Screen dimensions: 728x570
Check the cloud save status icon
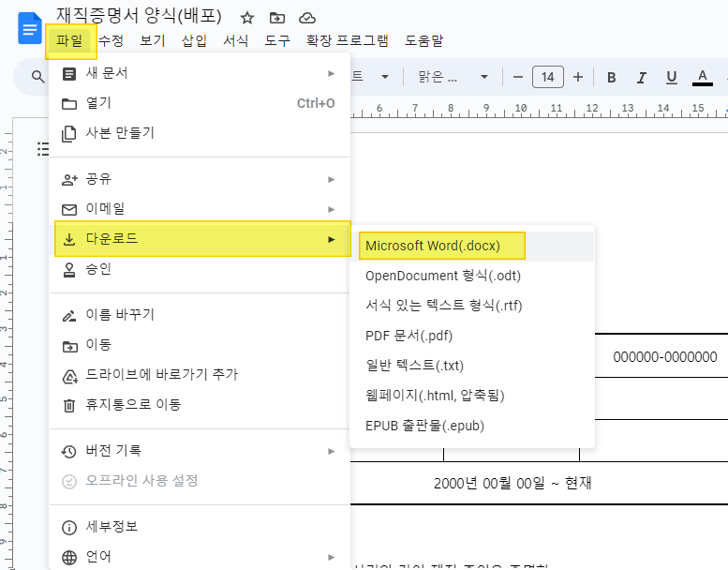(x=307, y=18)
